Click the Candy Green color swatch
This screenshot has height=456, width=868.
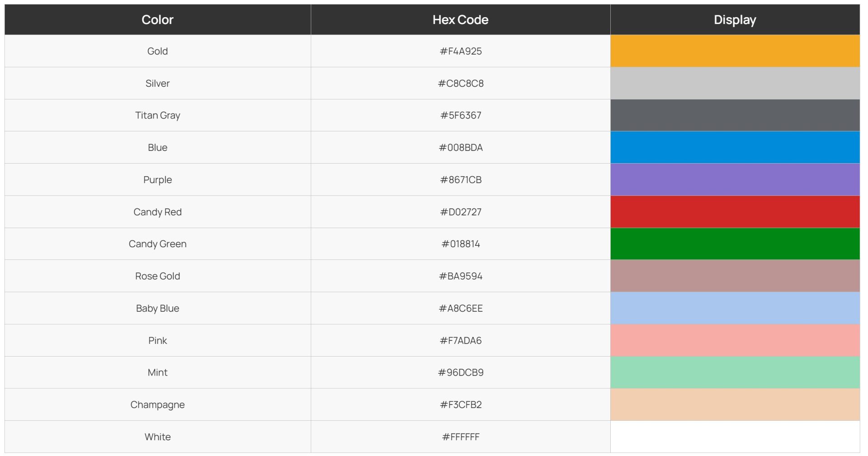coord(735,244)
